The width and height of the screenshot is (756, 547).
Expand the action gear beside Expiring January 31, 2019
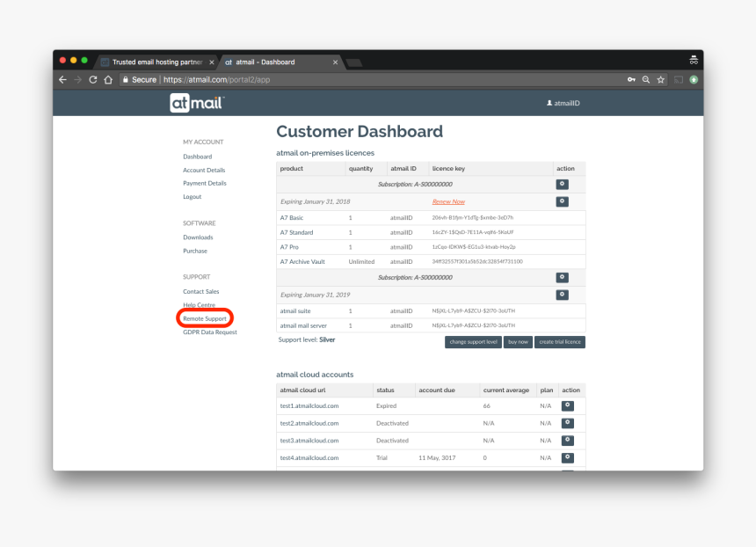tap(562, 295)
